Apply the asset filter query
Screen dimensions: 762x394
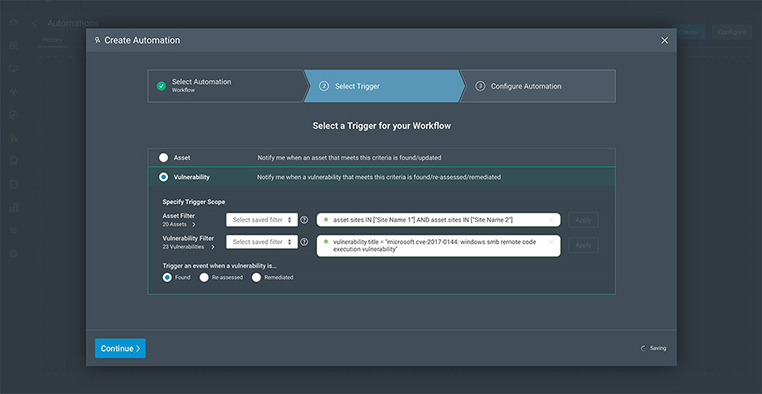pos(583,220)
